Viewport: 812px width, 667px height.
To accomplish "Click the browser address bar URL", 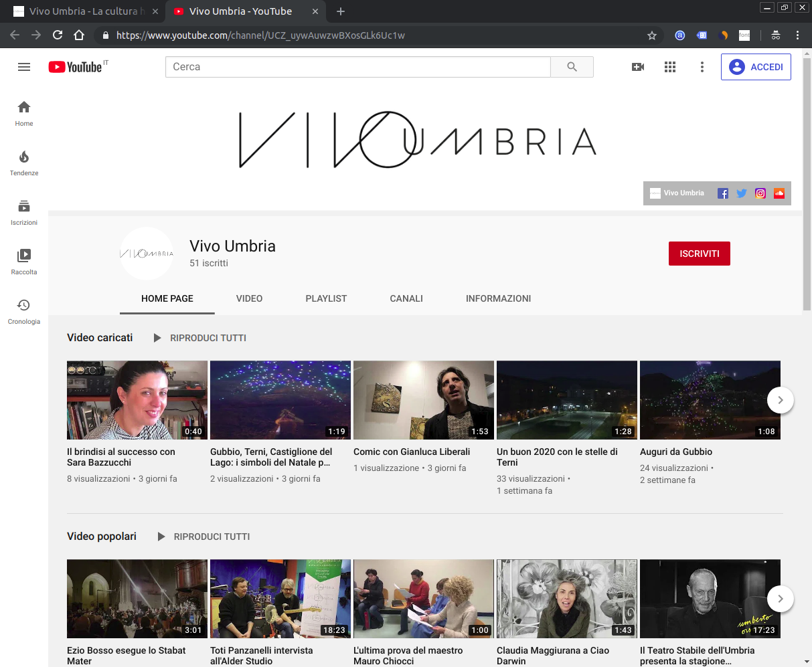I will tap(260, 35).
